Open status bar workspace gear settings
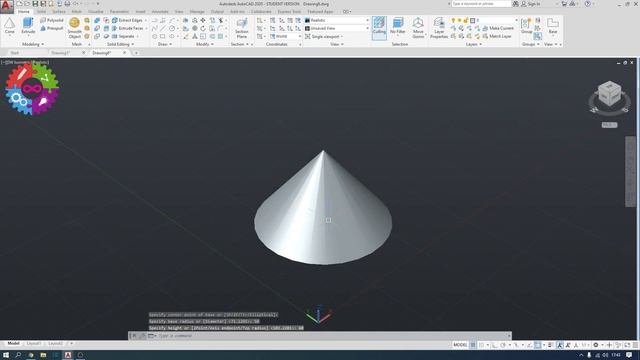This screenshot has width=640, height=360. point(596,345)
